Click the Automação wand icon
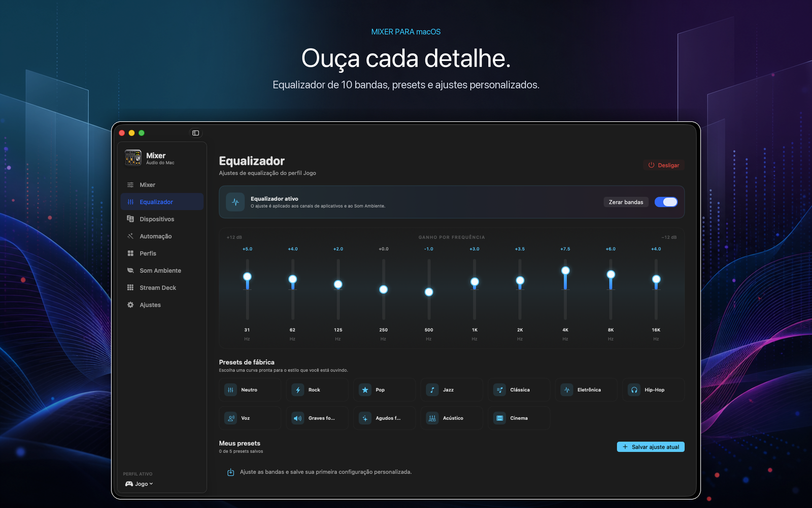 (x=130, y=236)
